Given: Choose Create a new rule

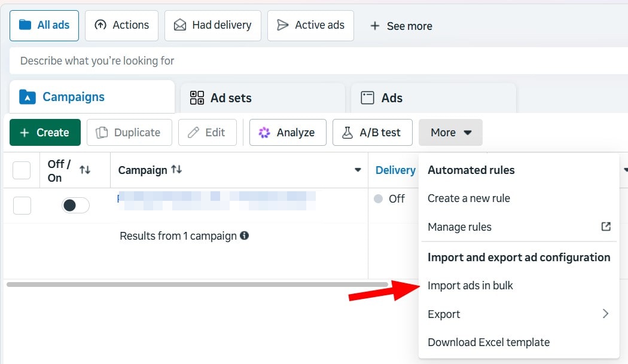Looking at the screenshot, I should coord(468,198).
